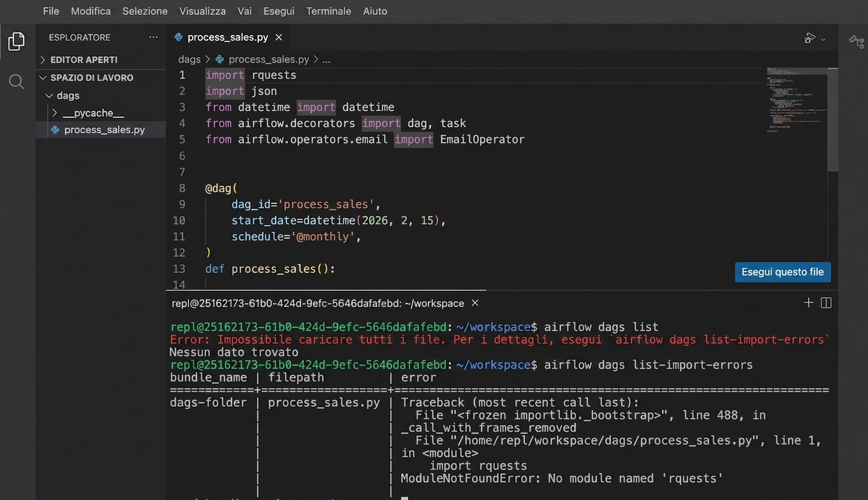The width and height of the screenshot is (868, 500).
Task: Click the 'from datetime import datetime' line
Action: (x=300, y=107)
